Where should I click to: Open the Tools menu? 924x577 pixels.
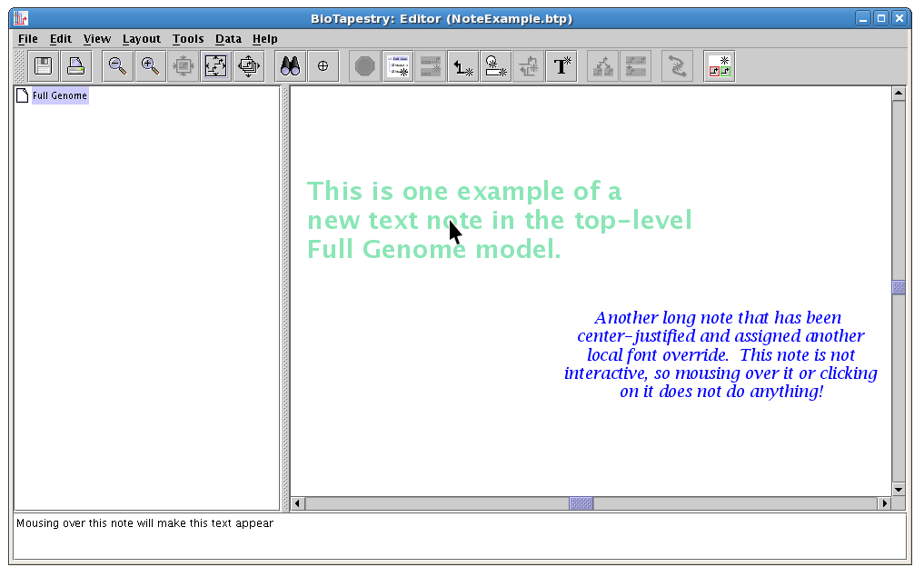click(188, 39)
